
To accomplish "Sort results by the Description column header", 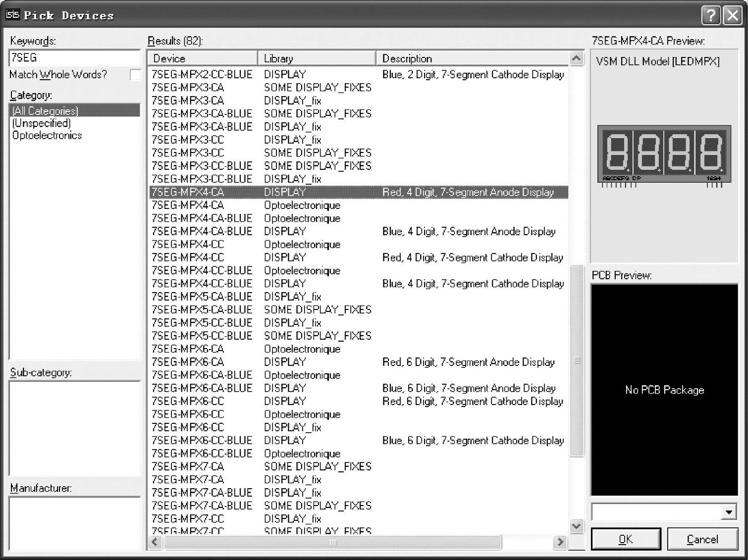I will [x=473, y=58].
